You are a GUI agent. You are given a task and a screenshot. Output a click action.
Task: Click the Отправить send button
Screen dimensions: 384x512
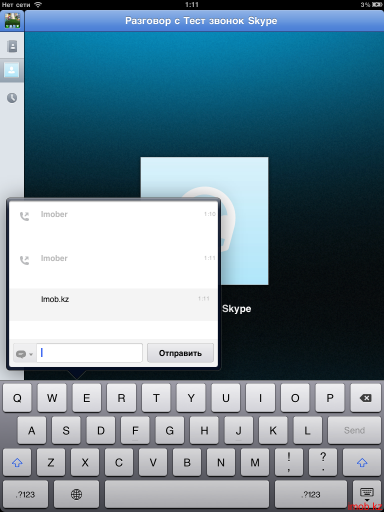(180, 353)
